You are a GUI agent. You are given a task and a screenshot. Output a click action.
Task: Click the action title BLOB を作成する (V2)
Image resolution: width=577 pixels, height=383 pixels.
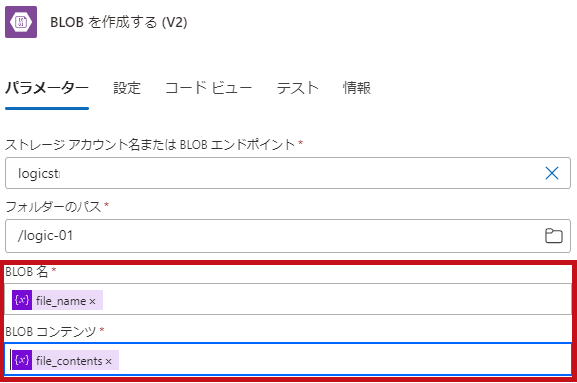coord(119,22)
